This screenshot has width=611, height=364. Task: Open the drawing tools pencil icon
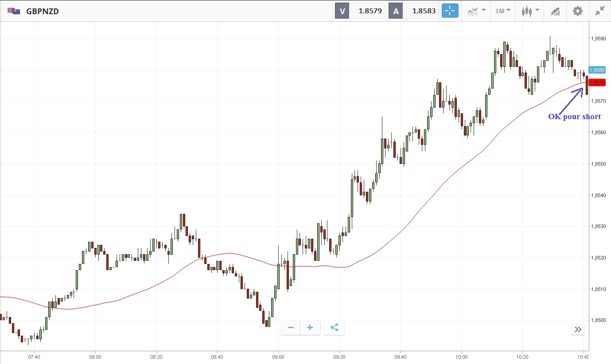[x=555, y=11]
